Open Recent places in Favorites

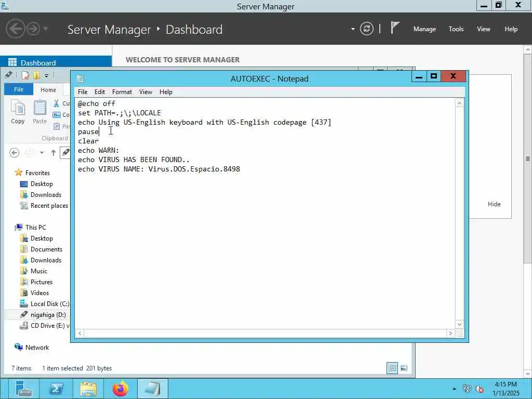(x=44, y=206)
